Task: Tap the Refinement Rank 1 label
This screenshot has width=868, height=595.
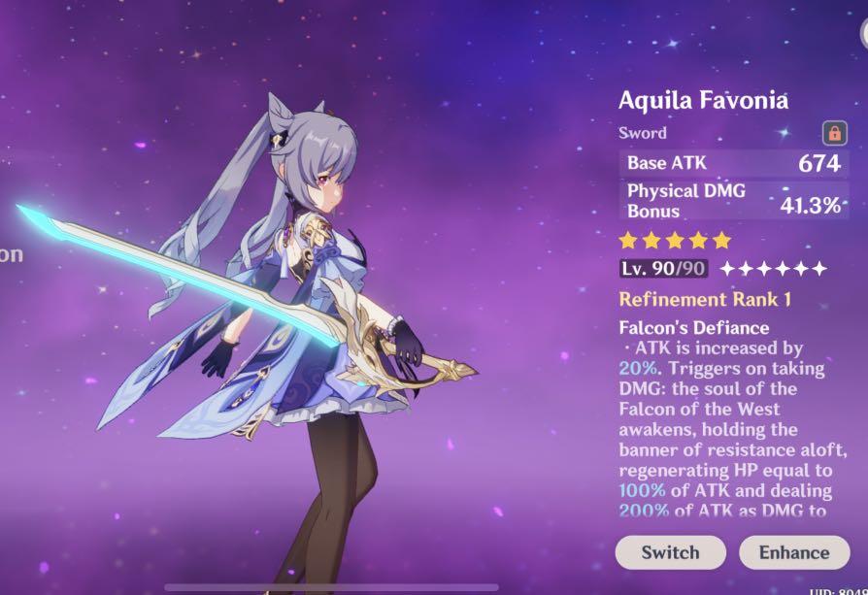Action: (x=705, y=299)
